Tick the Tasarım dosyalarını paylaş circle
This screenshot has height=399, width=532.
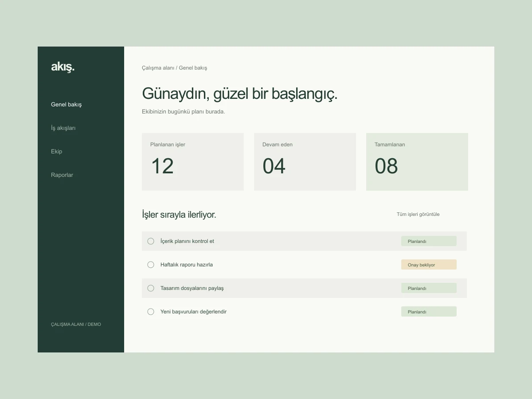click(x=151, y=288)
